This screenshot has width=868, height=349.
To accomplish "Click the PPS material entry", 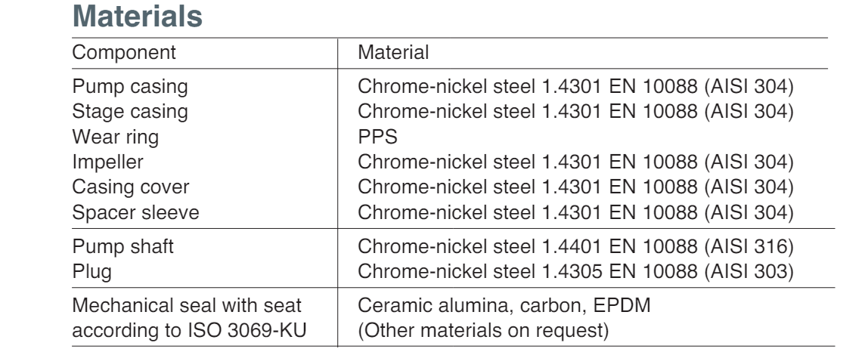I will tap(377, 137).
